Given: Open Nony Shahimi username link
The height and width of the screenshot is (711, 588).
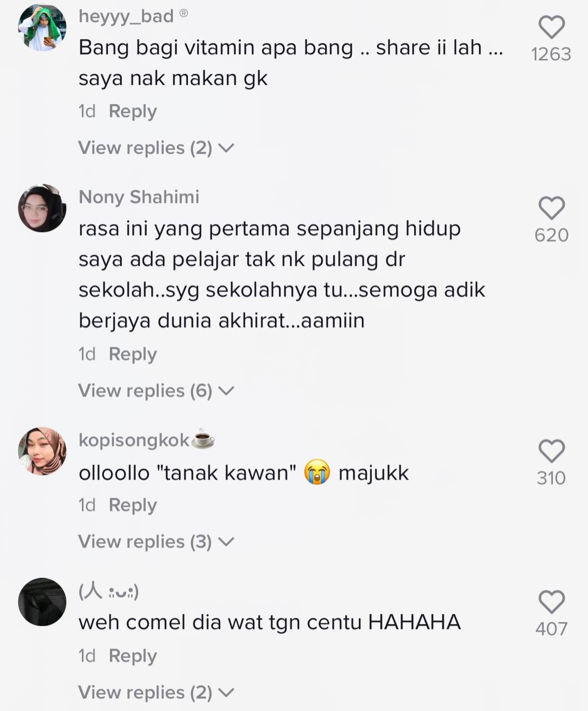Looking at the screenshot, I should pos(139,197).
